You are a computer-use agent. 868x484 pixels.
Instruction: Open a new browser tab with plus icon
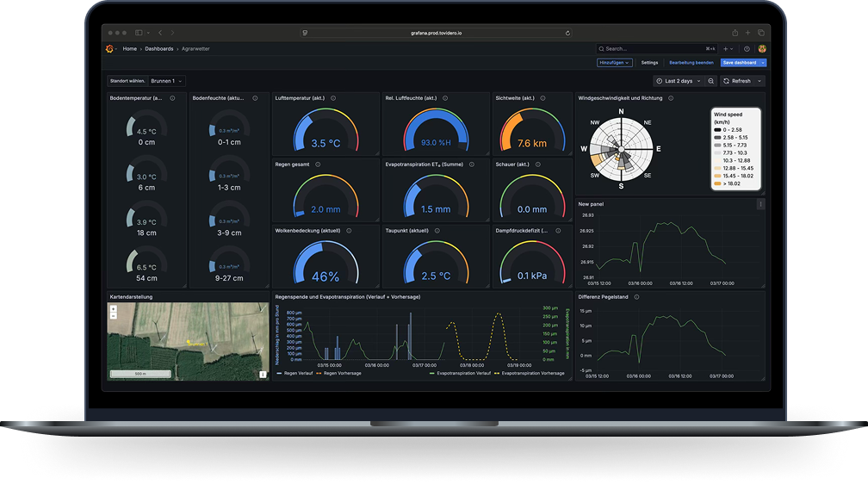point(747,33)
